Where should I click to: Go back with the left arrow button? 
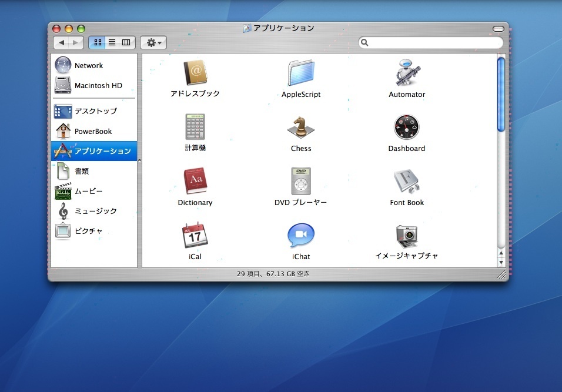coord(61,42)
